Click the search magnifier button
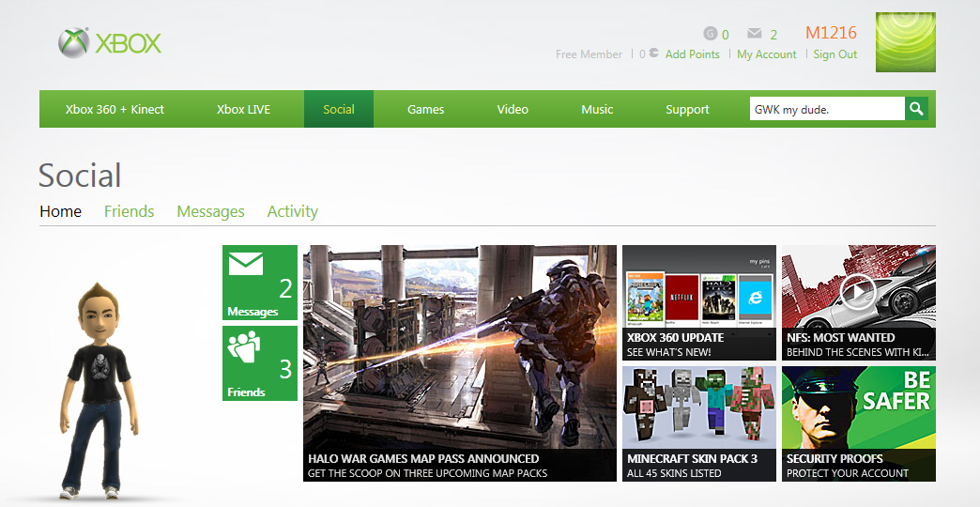980x507 pixels. 916,109
